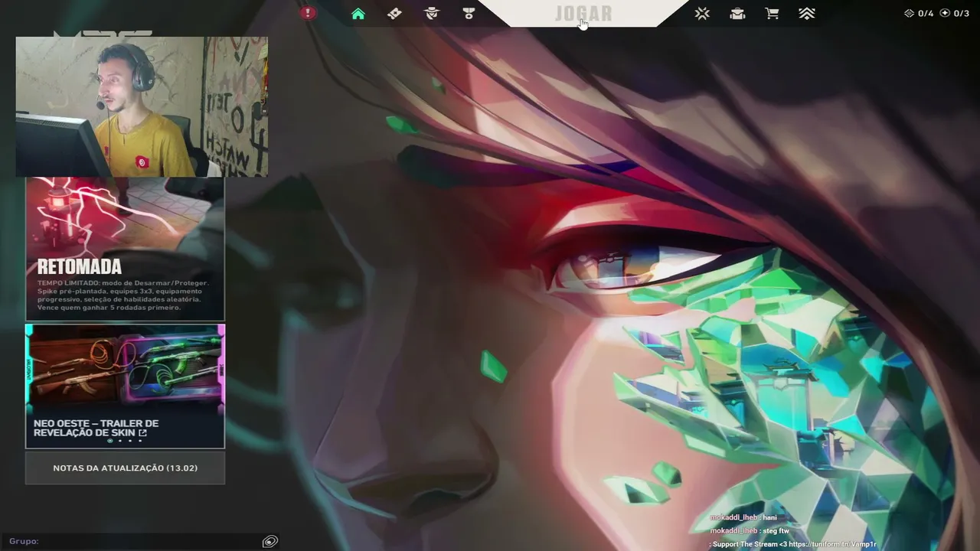Select the JOGAR tab

(x=583, y=14)
